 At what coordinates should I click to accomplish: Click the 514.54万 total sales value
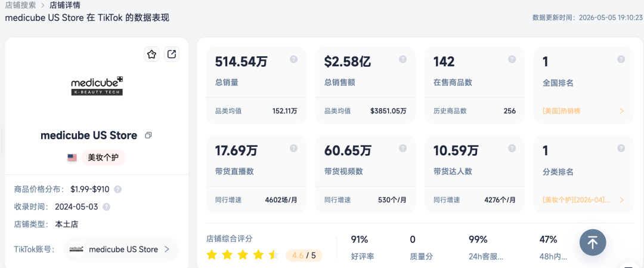point(241,61)
